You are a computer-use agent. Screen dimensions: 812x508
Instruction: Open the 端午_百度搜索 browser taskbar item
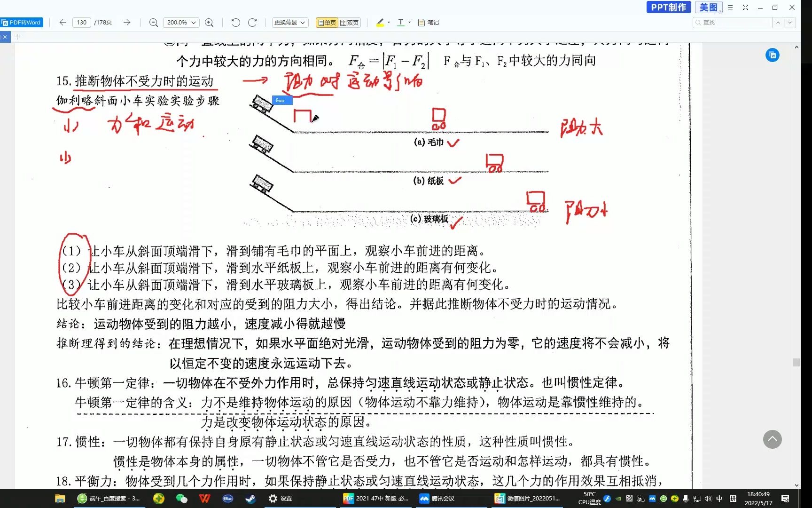pyautogui.click(x=109, y=499)
